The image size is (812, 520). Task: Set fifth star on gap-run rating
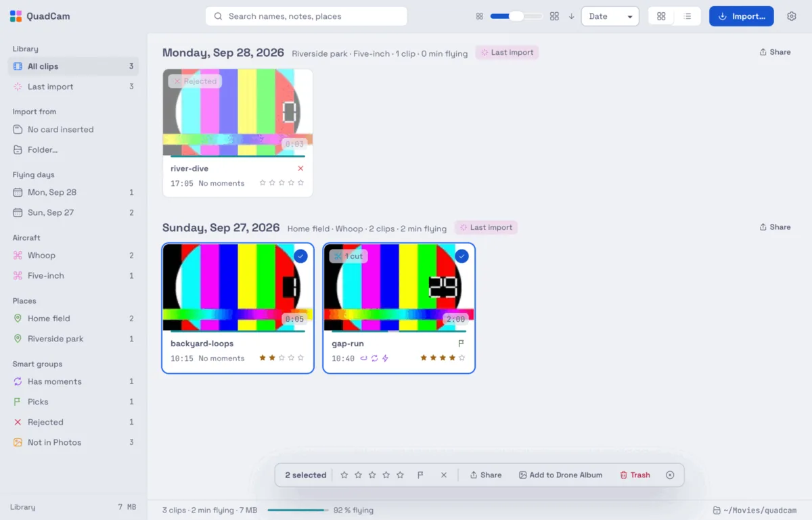(462, 358)
